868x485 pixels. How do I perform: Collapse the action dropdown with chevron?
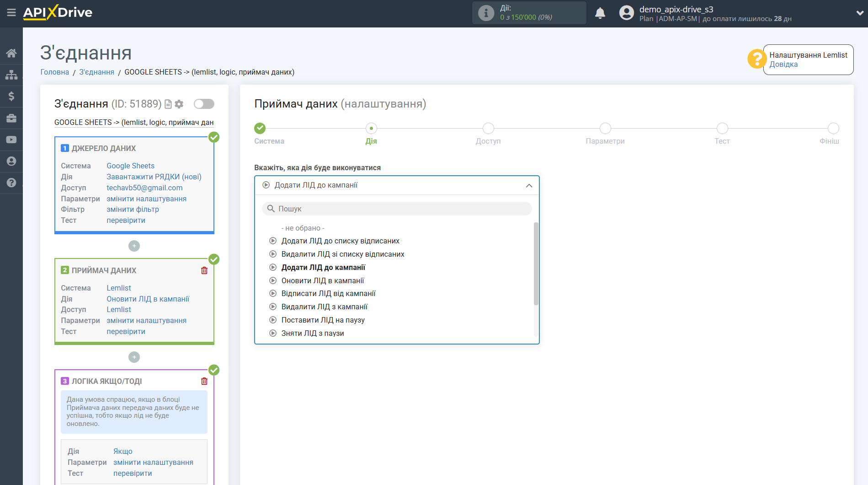pyautogui.click(x=529, y=185)
